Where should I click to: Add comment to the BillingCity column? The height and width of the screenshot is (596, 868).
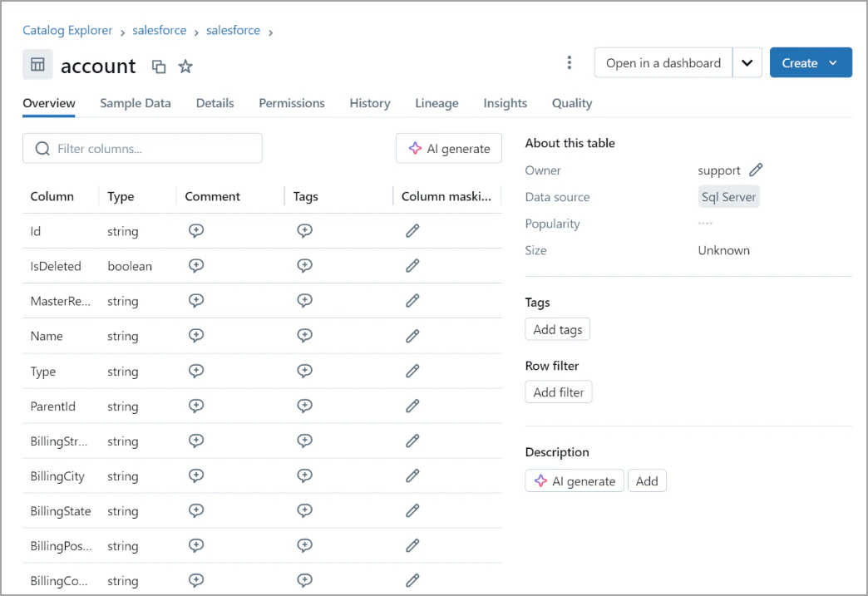click(196, 476)
